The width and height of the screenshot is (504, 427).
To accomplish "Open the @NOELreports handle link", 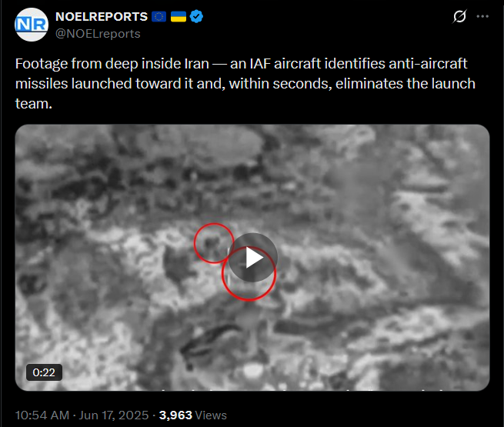I will point(98,34).
